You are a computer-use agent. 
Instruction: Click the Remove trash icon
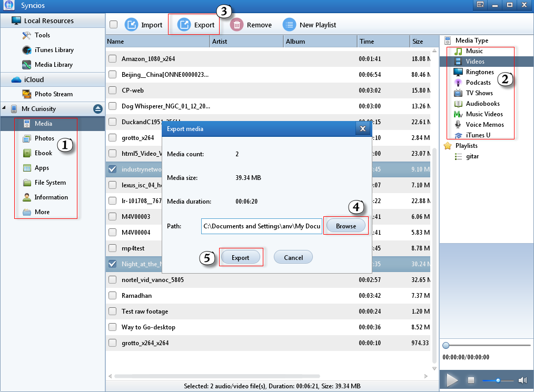[236, 25]
